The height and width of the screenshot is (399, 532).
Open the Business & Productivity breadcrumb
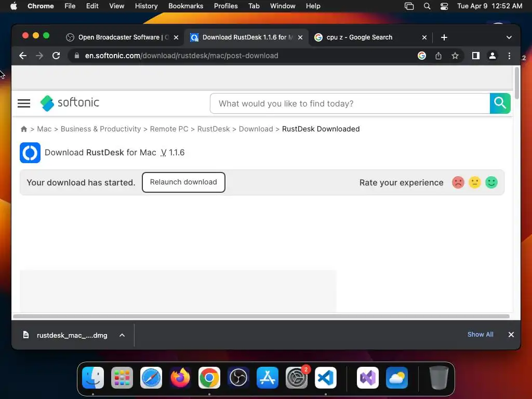click(101, 129)
